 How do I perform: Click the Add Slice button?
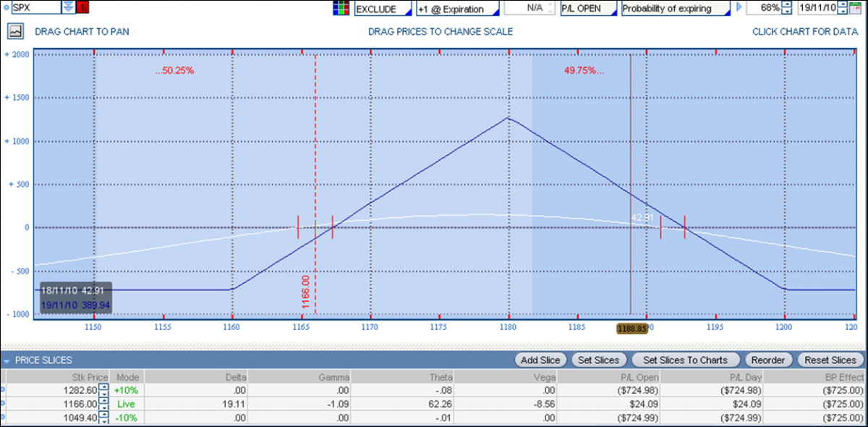541,360
